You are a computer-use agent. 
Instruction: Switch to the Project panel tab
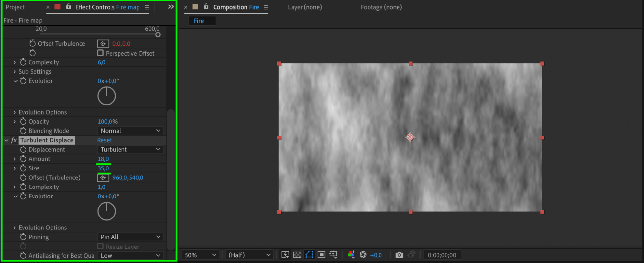(x=15, y=7)
